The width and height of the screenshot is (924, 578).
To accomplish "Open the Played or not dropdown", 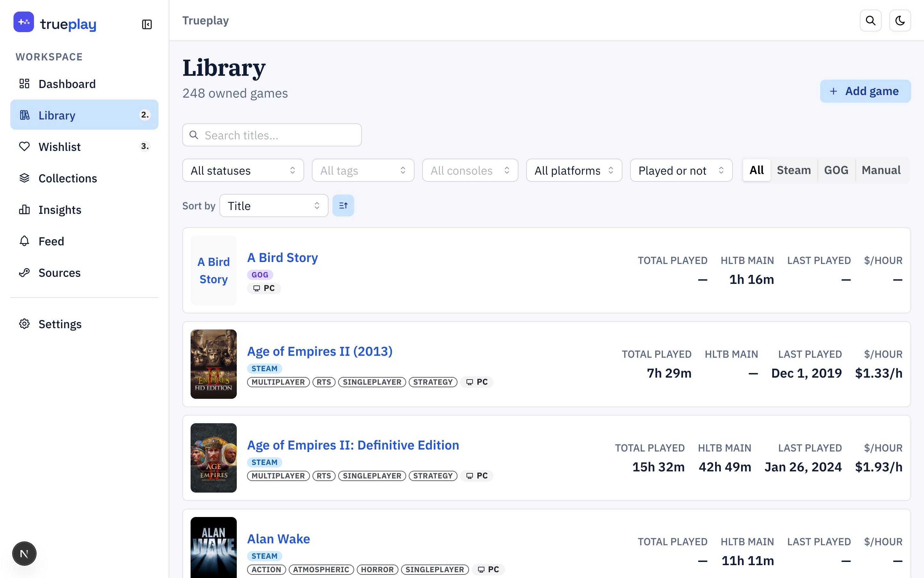I will pyautogui.click(x=681, y=171).
